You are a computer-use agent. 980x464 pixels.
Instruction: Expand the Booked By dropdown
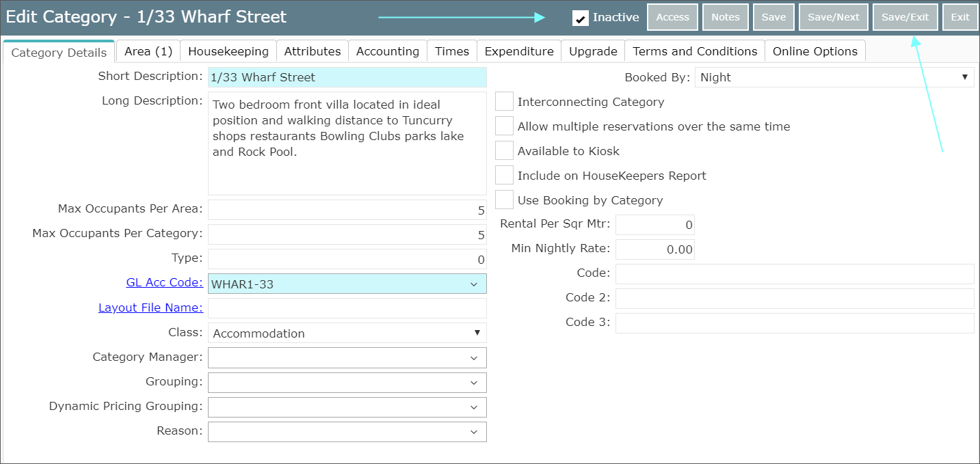834,77
